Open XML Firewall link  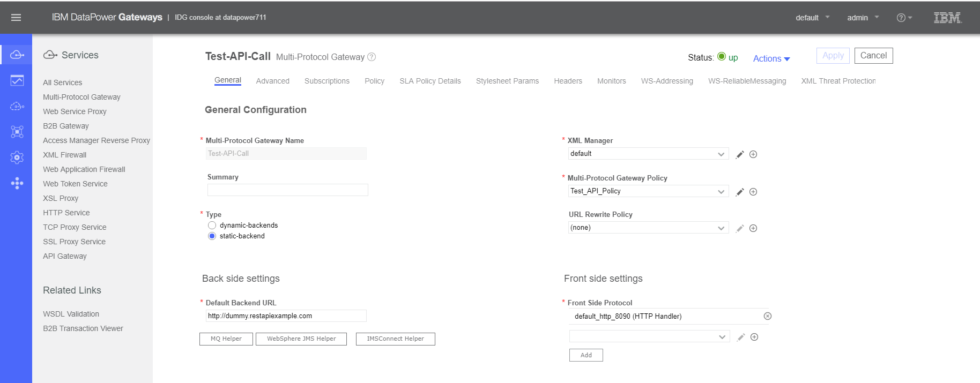(64, 155)
